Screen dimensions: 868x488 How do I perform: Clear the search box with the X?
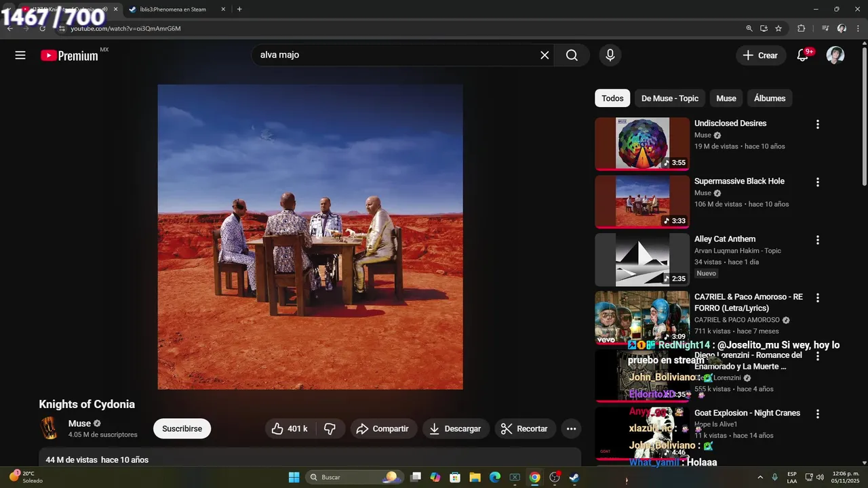click(x=545, y=56)
